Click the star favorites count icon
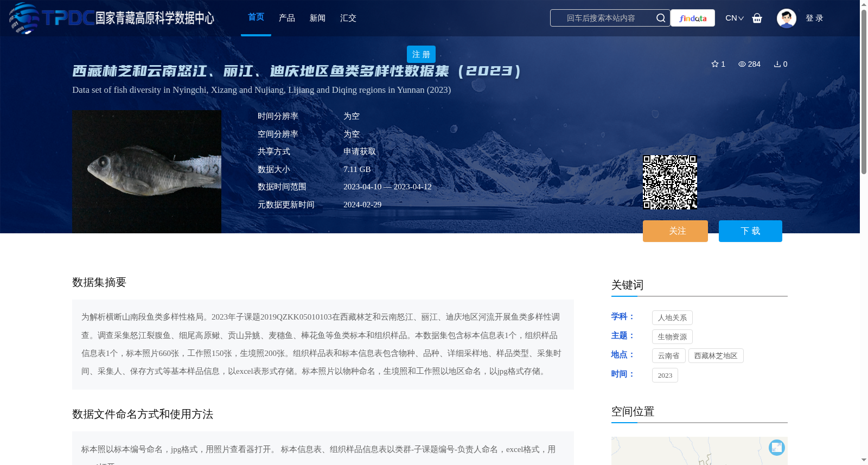Image resolution: width=868 pixels, height=465 pixels. click(x=715, y=64)
